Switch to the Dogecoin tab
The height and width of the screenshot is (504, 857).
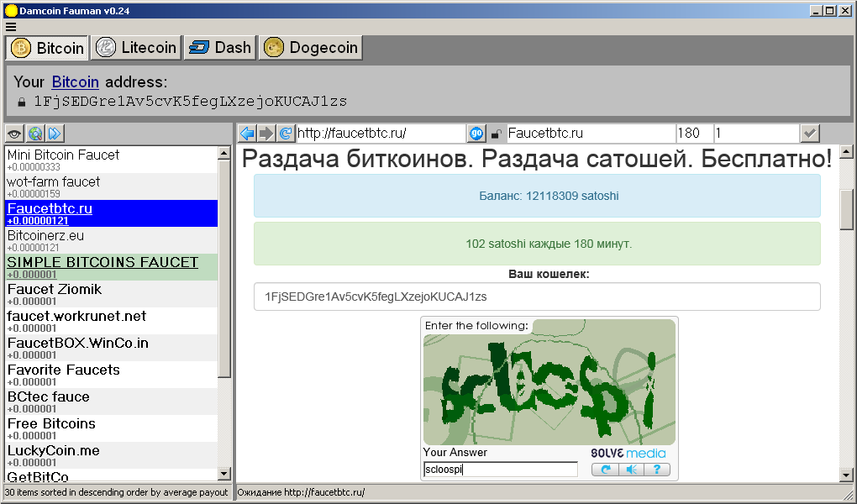310,48
